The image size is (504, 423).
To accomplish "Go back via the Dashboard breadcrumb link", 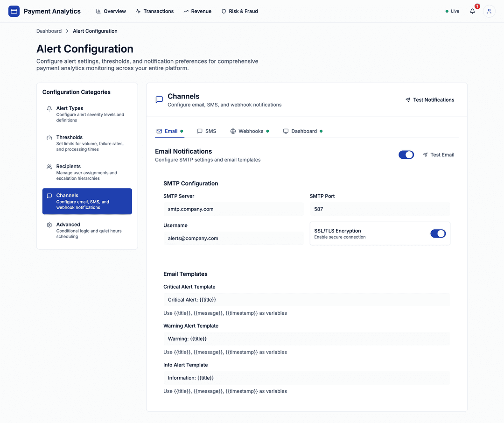I will point(49,31).
